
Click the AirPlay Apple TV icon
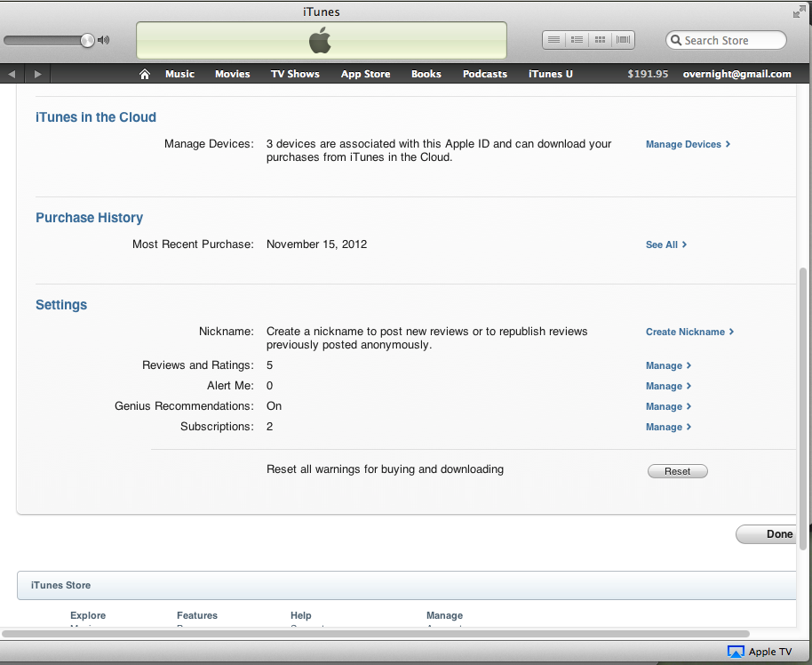[x=736, y=652]
